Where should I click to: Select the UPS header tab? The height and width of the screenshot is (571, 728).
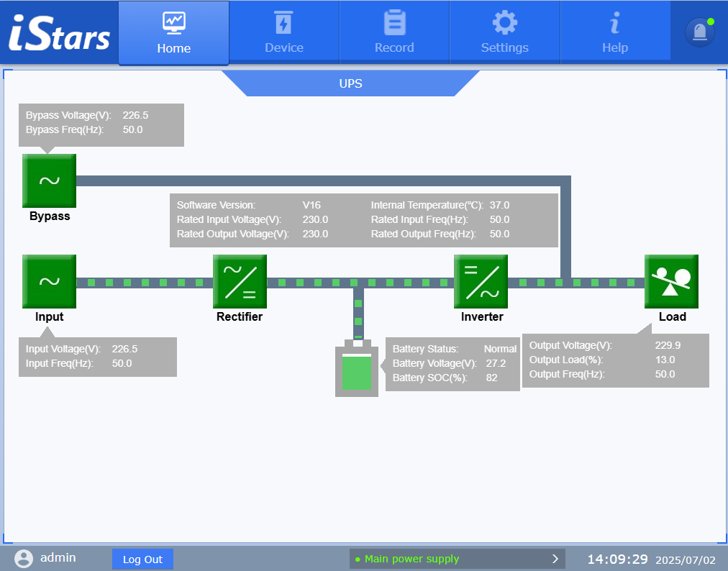pos(350,83)
